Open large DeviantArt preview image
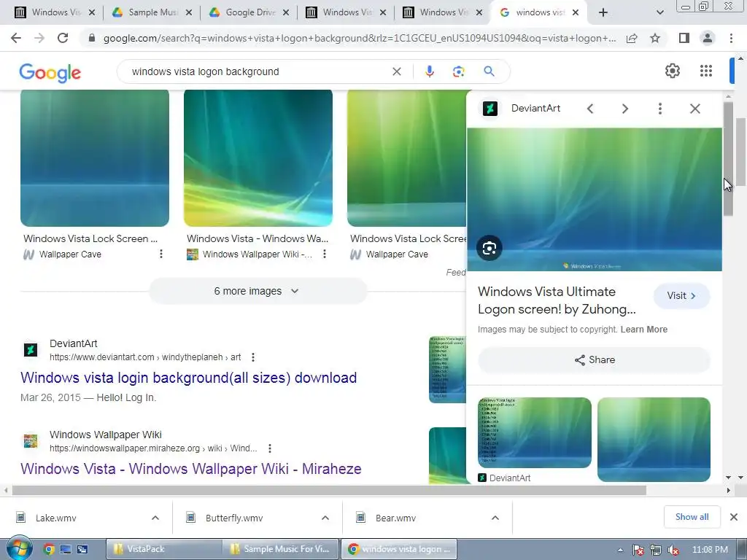The height and width of the screenshot is (560, 747). click(x=594, y=200)
